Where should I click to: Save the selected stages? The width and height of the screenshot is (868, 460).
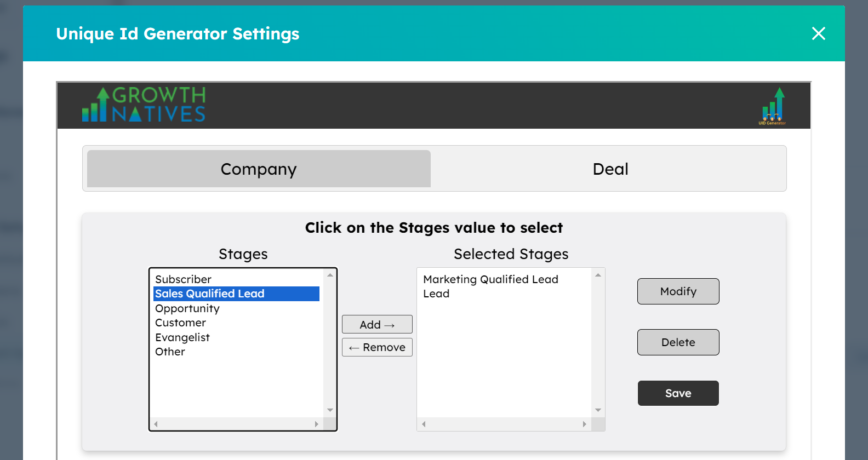(x=678, y=393)
